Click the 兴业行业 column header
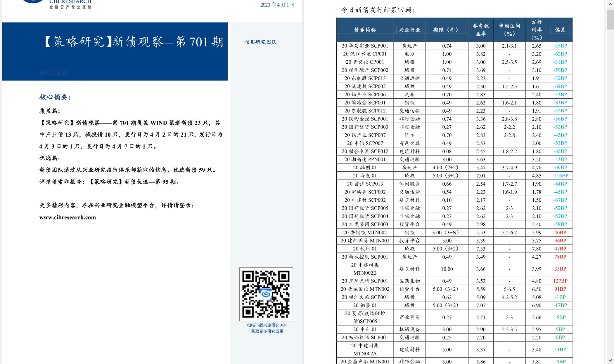Viewport: 614px width, 364px height. (x=409, y=30)
